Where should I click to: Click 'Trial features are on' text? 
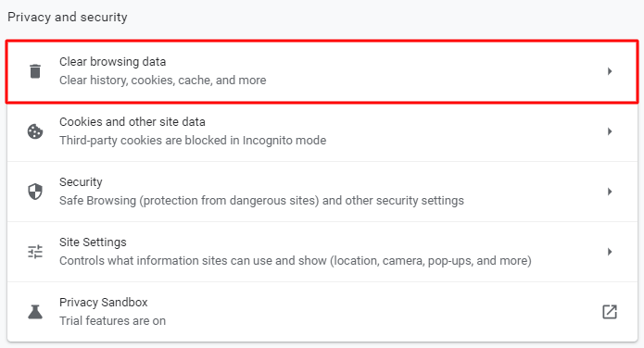click(x=112, y=321)
